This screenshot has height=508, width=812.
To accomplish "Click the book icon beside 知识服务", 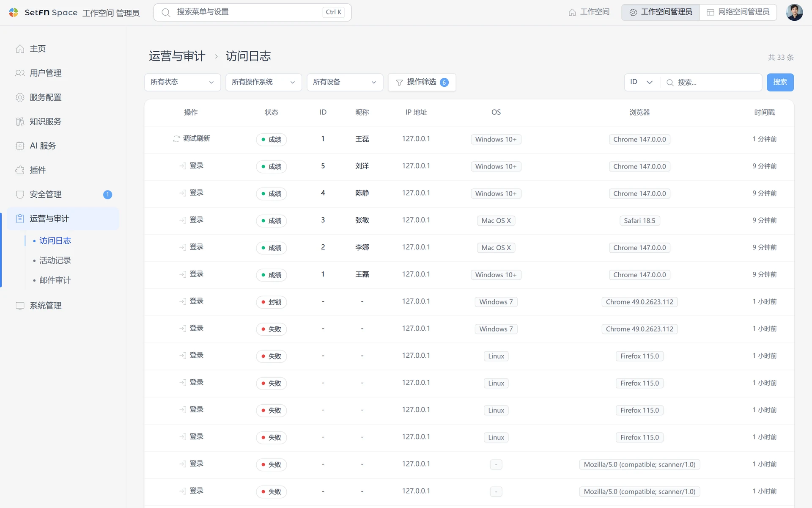I will 20,121.
